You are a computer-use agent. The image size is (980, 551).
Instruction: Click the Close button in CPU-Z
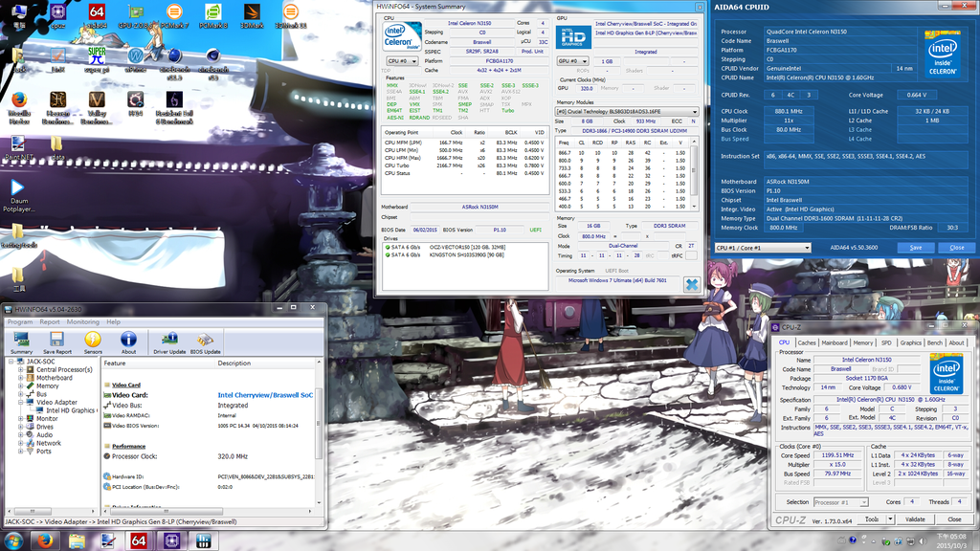[x=954, y=519]
